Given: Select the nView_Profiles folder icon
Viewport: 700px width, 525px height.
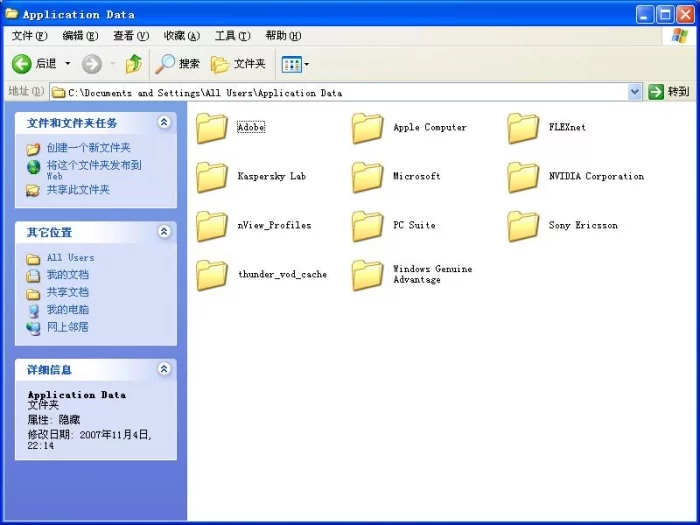Looking at the screenshot, I should pos(212,226).
